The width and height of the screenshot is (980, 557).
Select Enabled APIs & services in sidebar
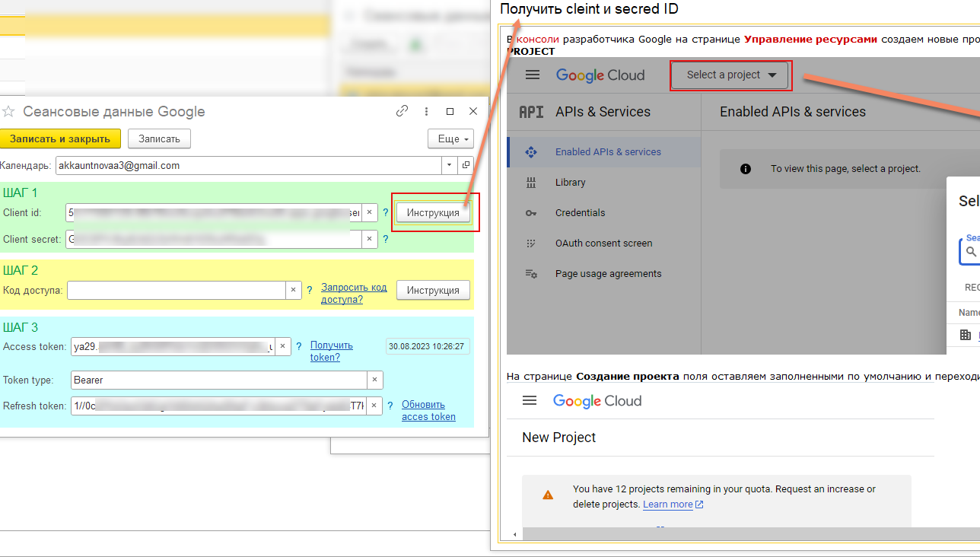603,152
